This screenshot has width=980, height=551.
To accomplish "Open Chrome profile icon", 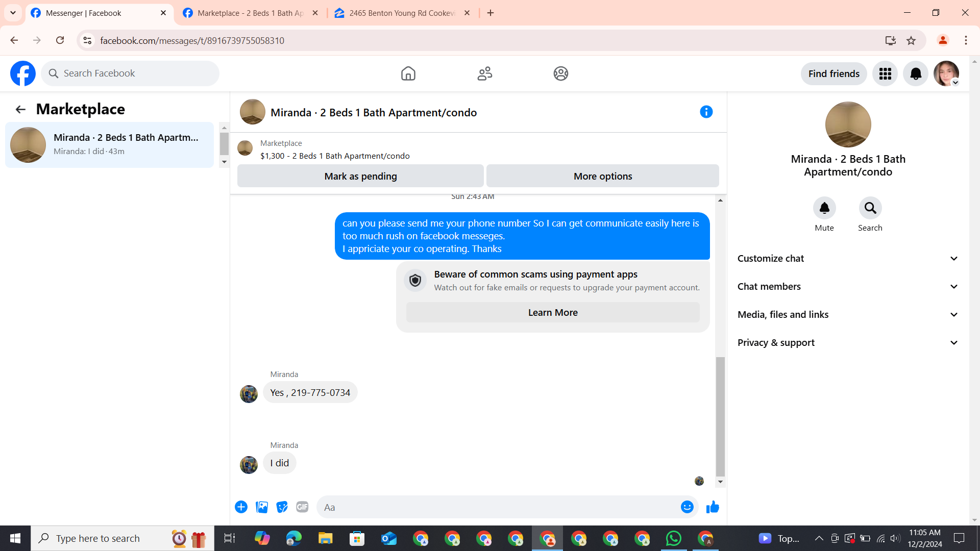I will (x=943, y=40).
